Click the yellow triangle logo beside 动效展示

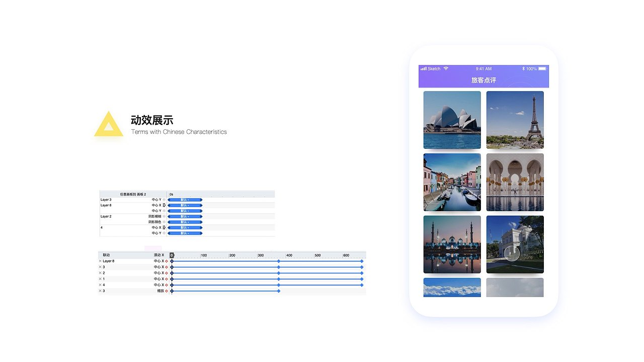[x=109, y=124]
